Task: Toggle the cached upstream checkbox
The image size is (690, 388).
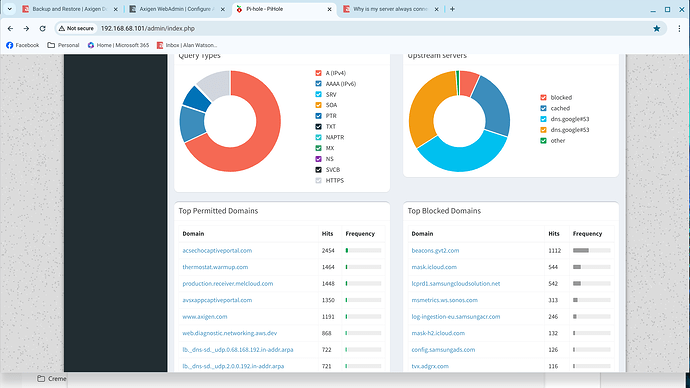Action: point(543,108)
